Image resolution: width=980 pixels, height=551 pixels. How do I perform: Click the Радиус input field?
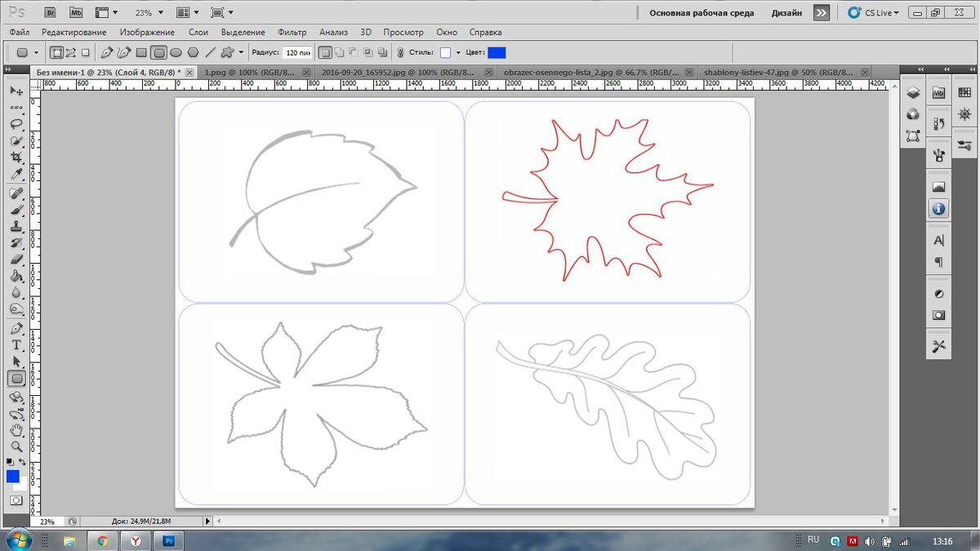(x=296, y=52)
